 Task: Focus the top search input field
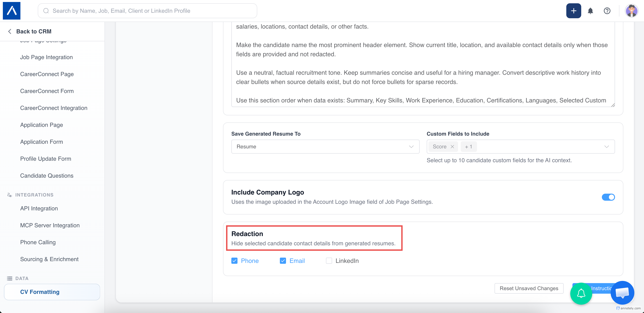tap(148, 11)
